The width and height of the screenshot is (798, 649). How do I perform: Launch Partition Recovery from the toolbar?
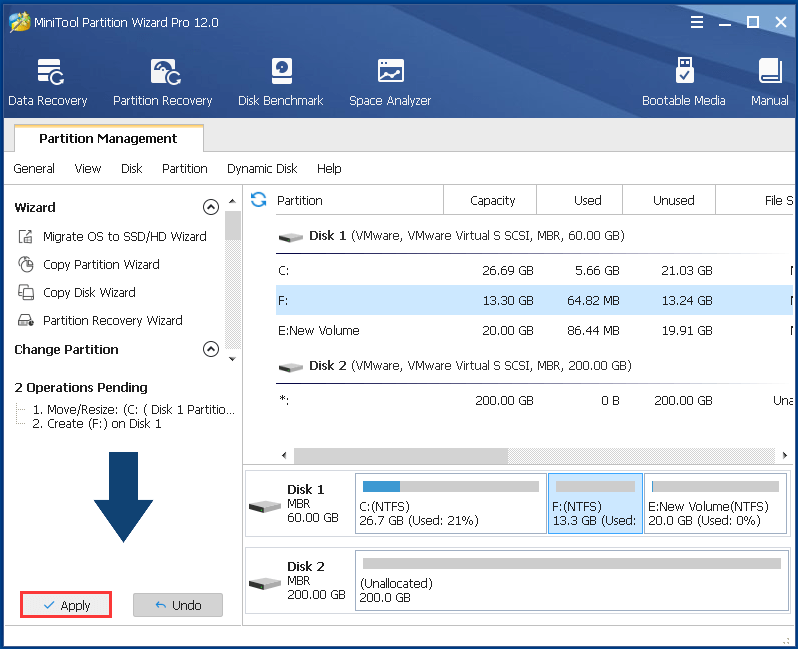tap(162, 82)
